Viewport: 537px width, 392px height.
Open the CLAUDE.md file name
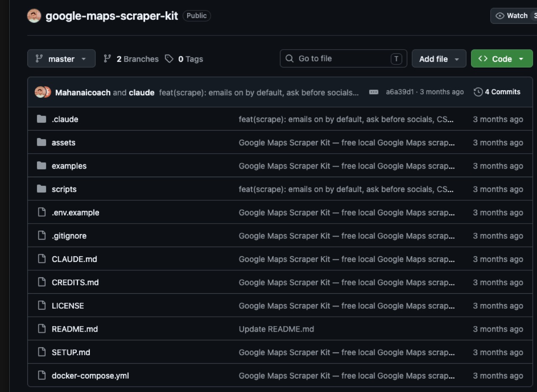(74, 259)
